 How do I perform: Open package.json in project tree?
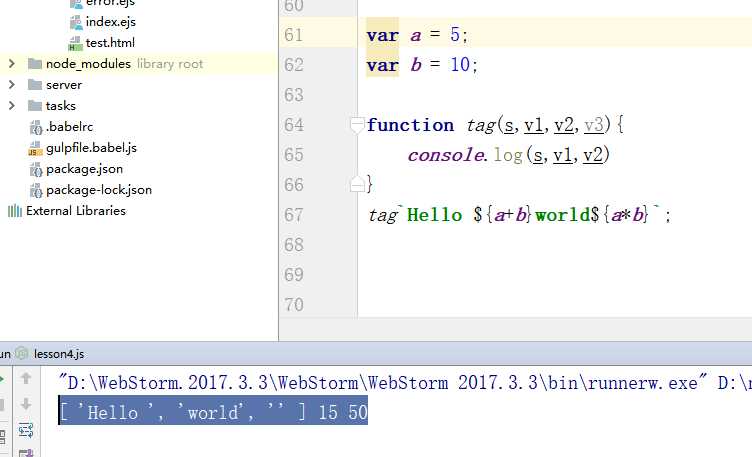click(84, 169)
